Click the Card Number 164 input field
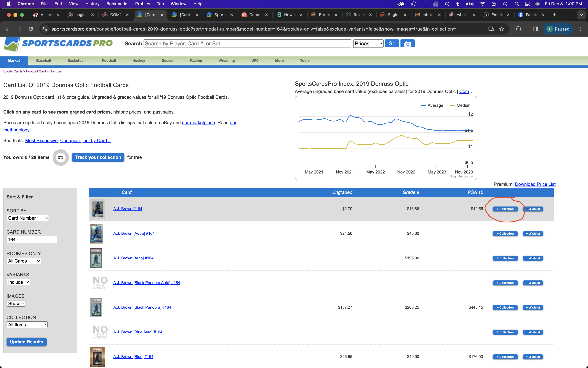The height and width of the screenshot is (368, 588). point(32,240)
